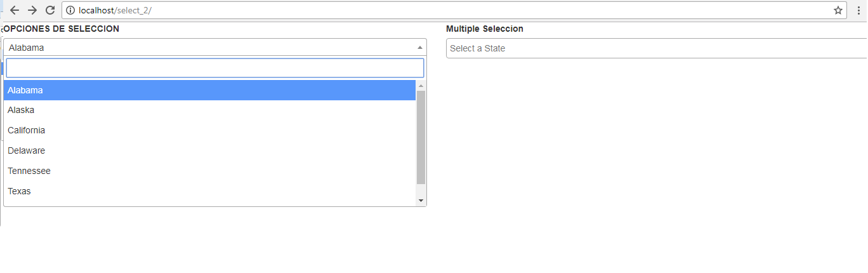Reload the localhost page

pyautogui.click(x=50, y=10)
